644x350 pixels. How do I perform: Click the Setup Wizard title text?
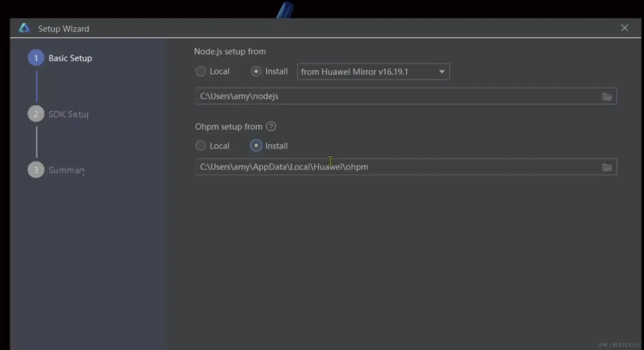coord(64,29)
